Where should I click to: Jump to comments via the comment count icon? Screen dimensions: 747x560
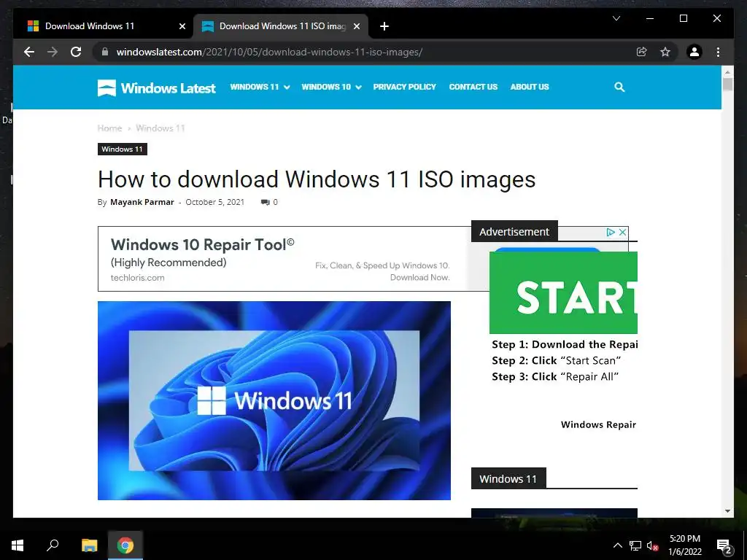[268, 202]
